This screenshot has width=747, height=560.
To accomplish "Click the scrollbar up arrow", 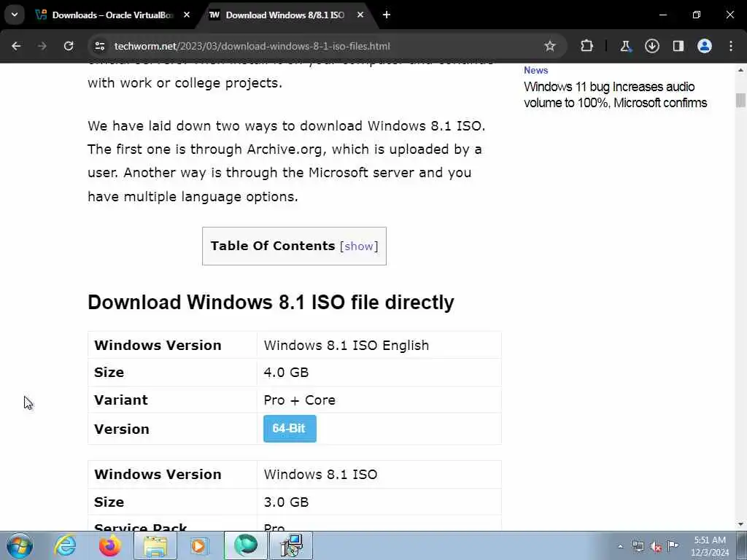I will point(741,71).
